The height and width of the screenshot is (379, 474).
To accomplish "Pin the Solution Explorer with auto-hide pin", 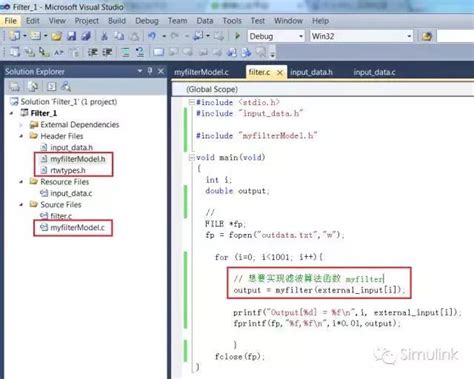I will (x=150, y=71).
